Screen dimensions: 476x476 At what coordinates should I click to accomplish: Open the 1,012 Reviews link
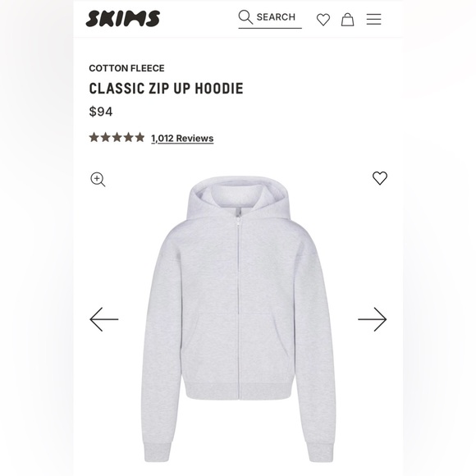click(182, 139)
